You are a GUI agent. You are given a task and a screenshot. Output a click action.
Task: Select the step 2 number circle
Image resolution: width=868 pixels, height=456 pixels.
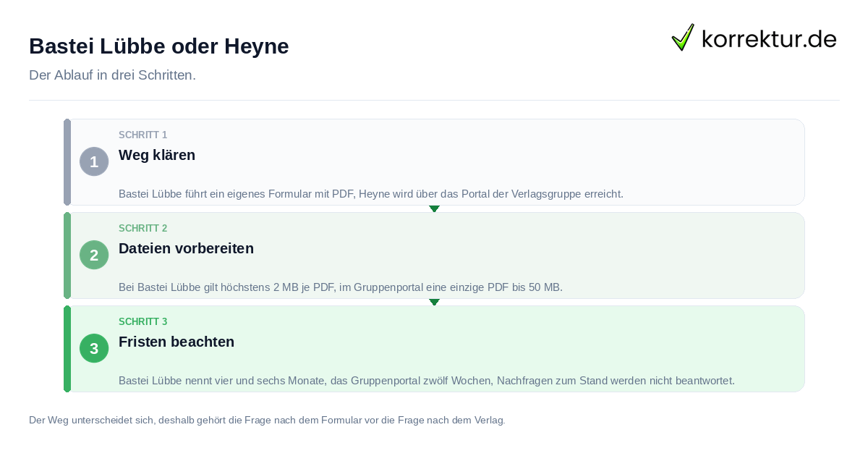94,255
